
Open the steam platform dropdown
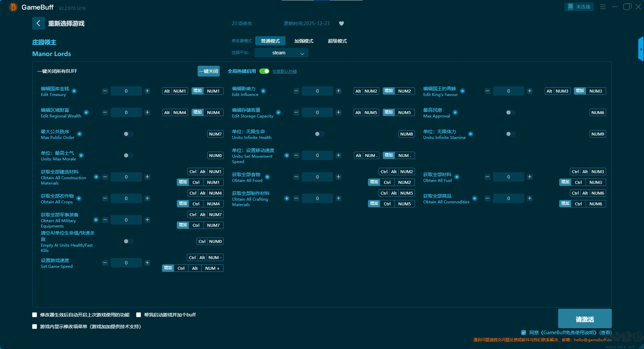tap(281, 53)
